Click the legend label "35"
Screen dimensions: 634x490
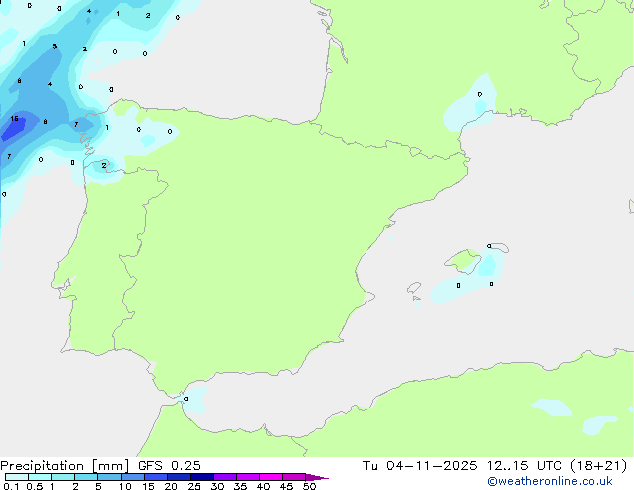[240, 486]
